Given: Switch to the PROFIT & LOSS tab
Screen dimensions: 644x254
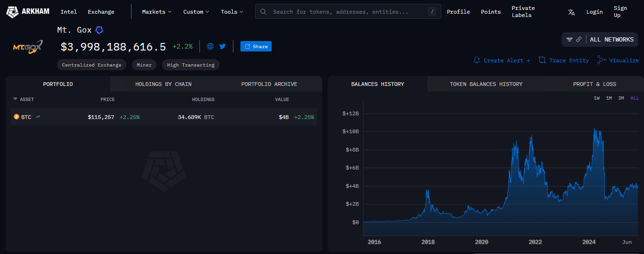Looking at the screenshot, I should (594, 84).
